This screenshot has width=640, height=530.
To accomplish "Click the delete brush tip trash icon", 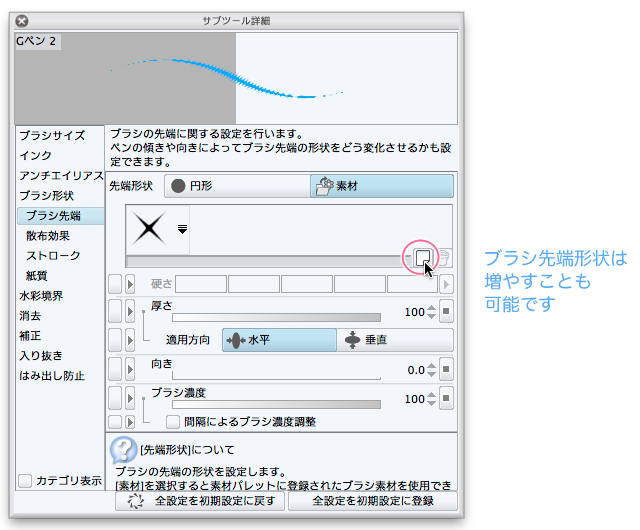I will pyautogui.click(x=445, y=258).
